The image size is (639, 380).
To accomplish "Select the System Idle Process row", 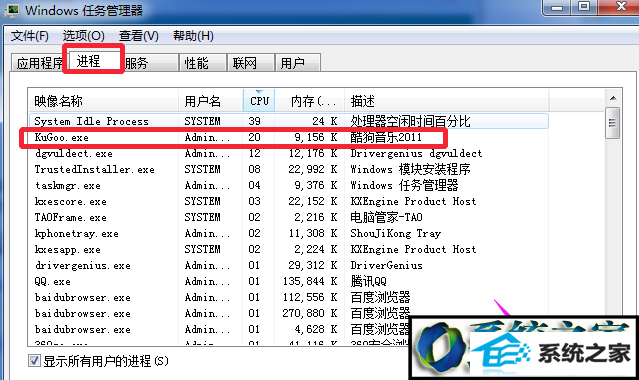I will coord(289,121).
